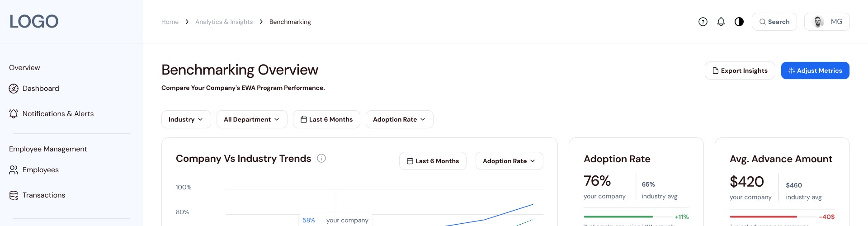Click the Transactions coins icon in sidebar

[14, 195]
